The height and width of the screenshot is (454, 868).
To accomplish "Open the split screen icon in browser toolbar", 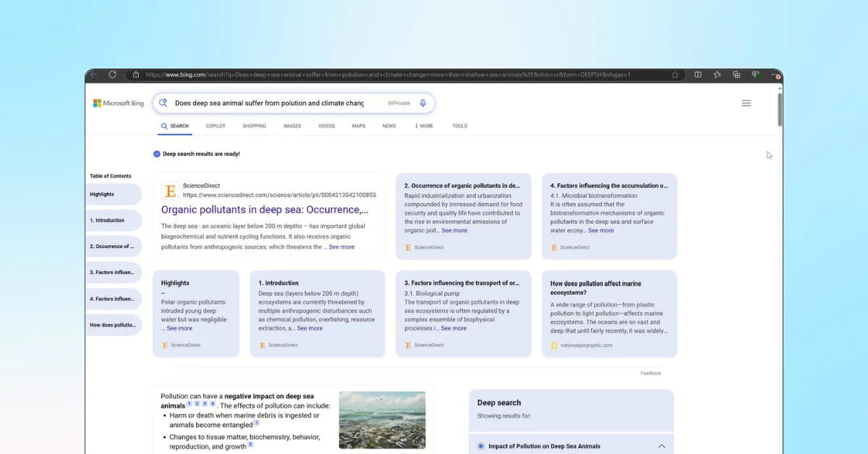I will coord(698,74).
